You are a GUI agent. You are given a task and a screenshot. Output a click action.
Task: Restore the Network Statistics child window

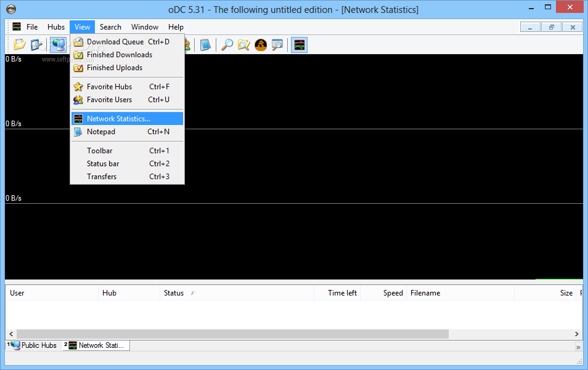coord(551,27)
